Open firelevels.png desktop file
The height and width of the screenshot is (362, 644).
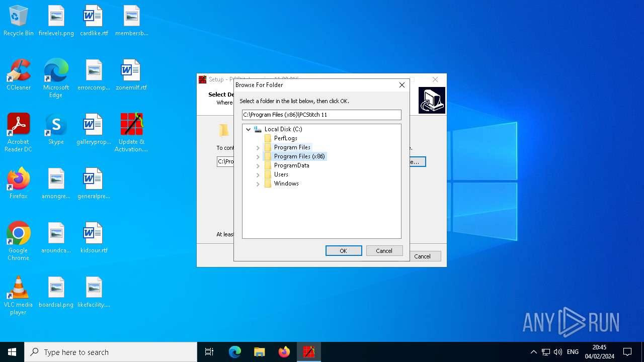coord(56,21)
